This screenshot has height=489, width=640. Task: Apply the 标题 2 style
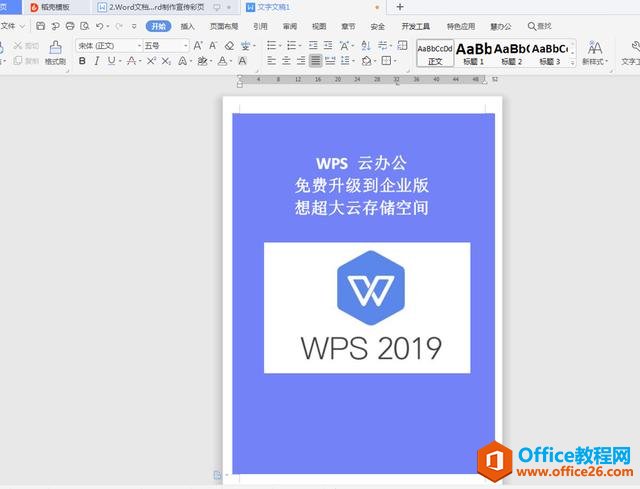[511, 53]
